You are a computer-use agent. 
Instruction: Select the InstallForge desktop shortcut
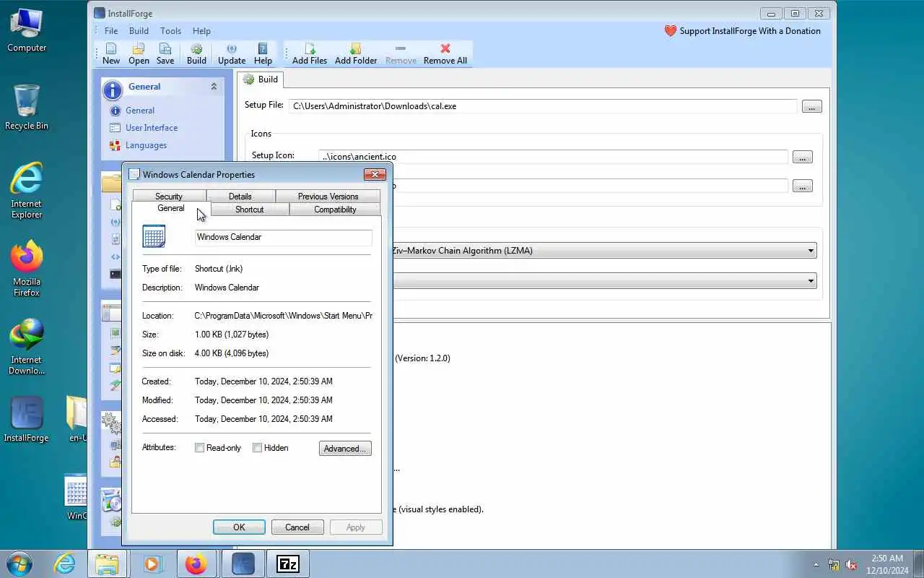pyautogui.click(x=27, y=419)
